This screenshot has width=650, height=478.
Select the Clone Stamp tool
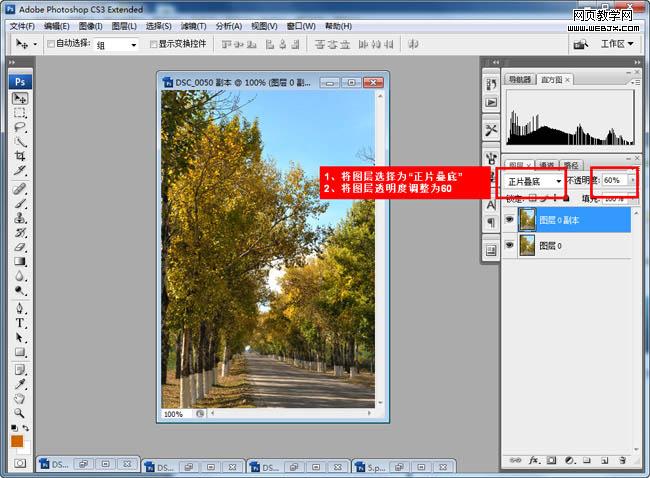(x=19, y=218)
